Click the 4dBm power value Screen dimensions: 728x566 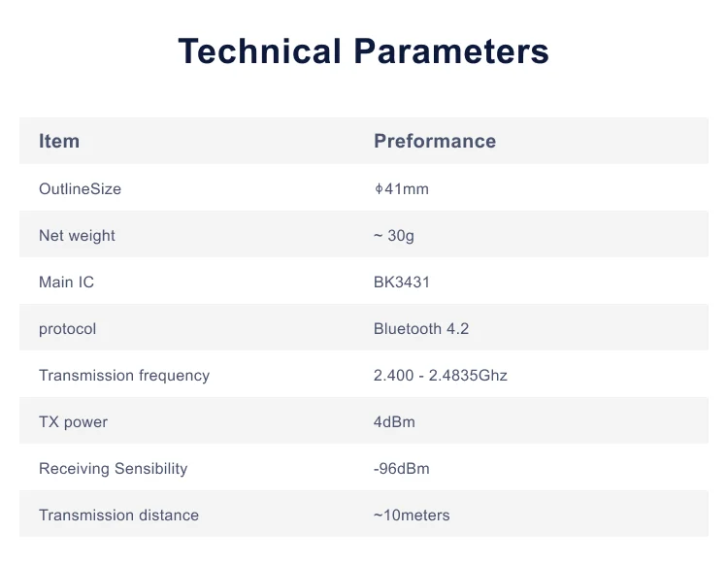click(x=395, y=421)
